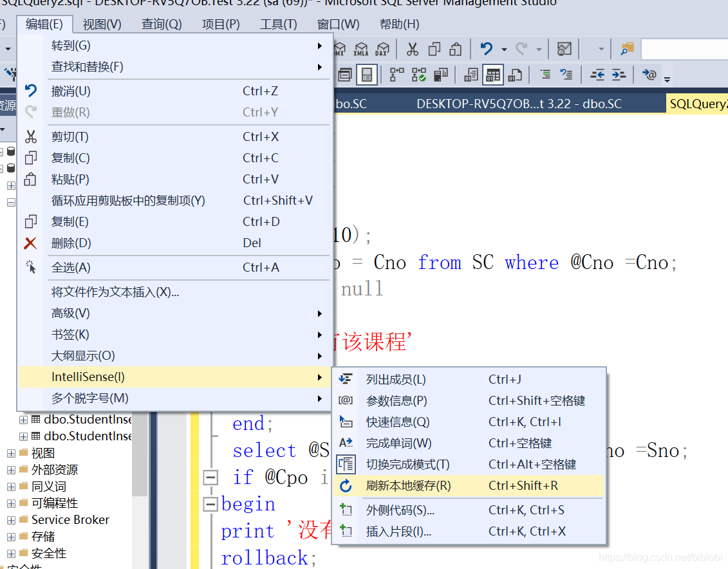Click Increase Indent toolbar icon
Viewport: 728px width, 569px height.
click(x=619, y=74)
